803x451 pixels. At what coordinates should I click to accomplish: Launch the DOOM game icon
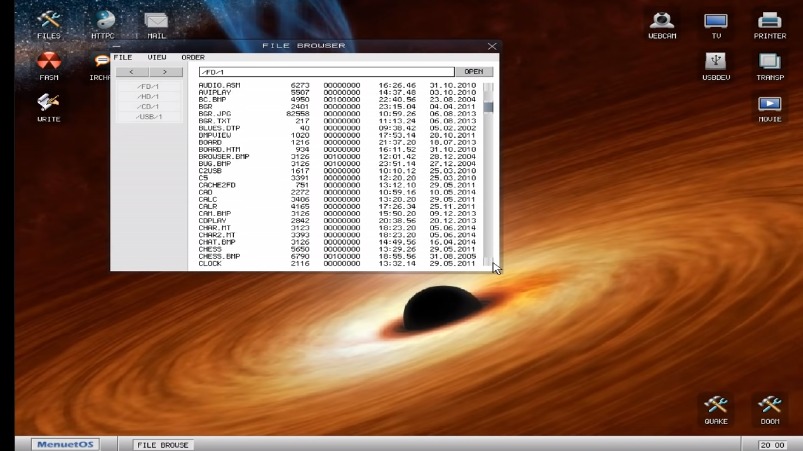click(769, 406)
